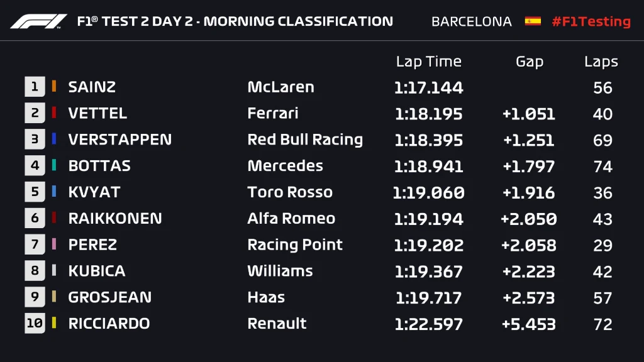Click the position 3 badge beside Verstappen
644x362 pixels.
coord(35,139)
